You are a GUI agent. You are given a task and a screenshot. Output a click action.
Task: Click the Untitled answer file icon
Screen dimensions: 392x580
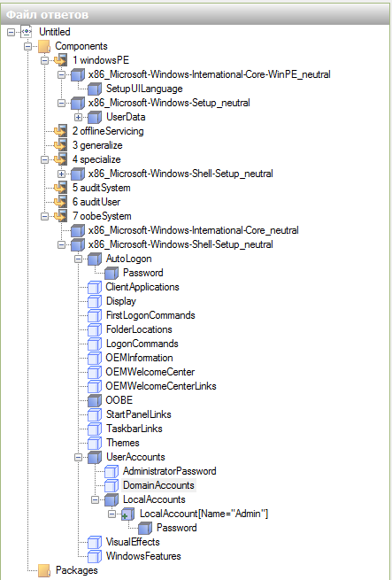[26, 32]
